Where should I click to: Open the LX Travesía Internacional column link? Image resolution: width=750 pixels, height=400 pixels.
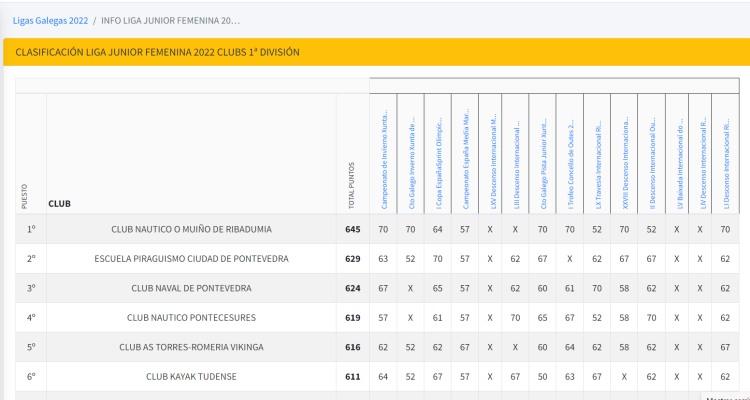pos(598,165)
